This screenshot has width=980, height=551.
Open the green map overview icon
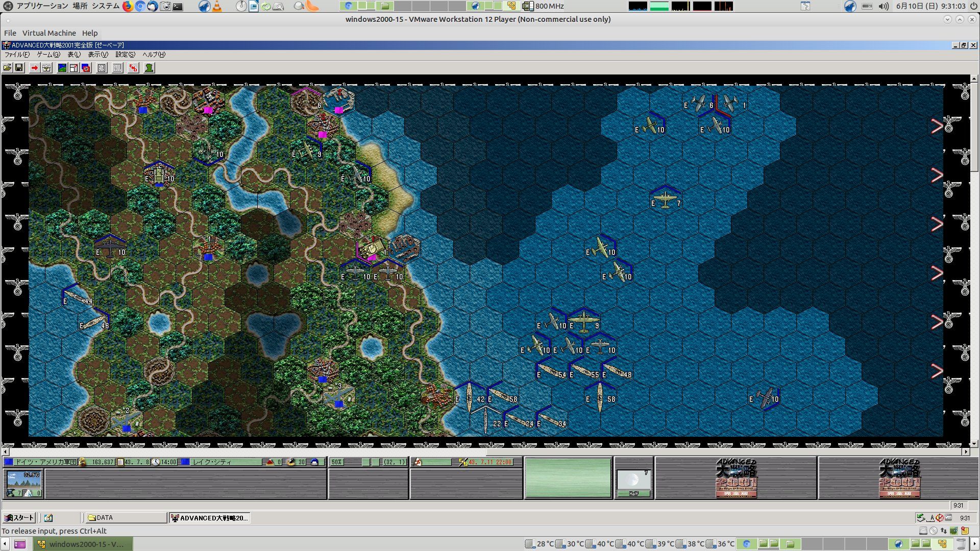click(x=62, y=68)
